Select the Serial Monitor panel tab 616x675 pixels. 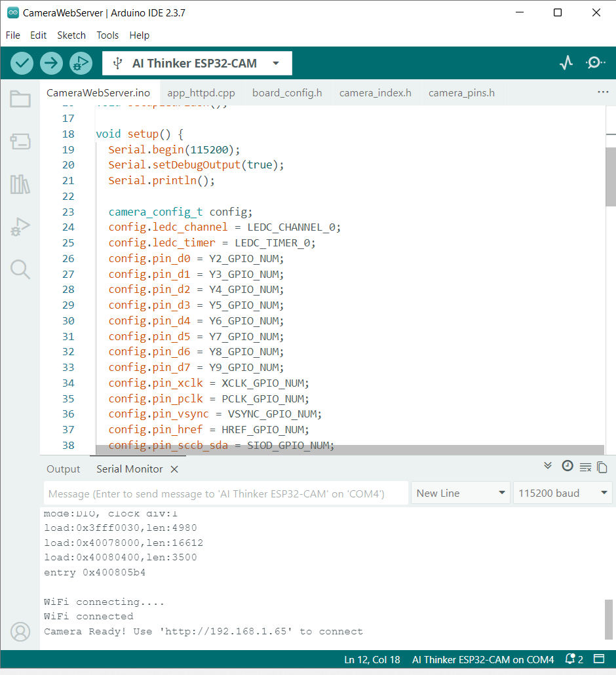(130, 469)
